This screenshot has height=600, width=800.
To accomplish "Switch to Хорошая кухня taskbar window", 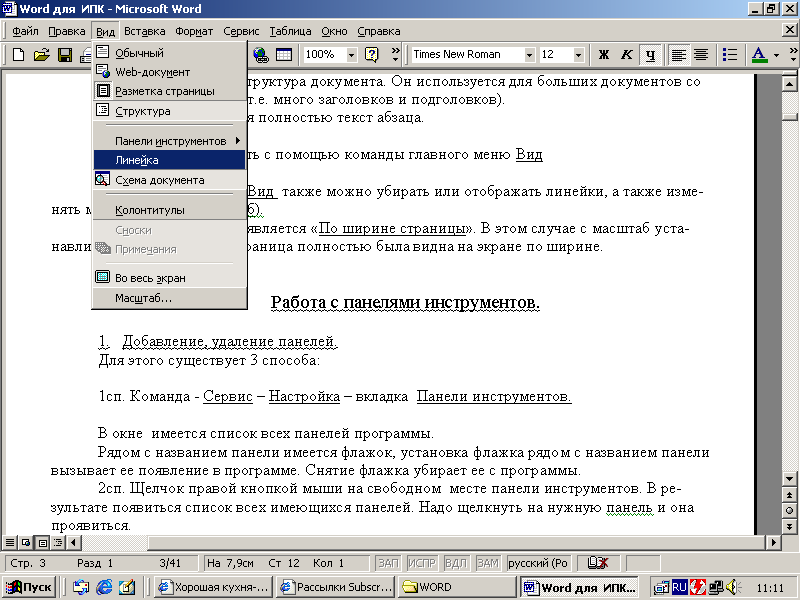I will pos(214,587).
